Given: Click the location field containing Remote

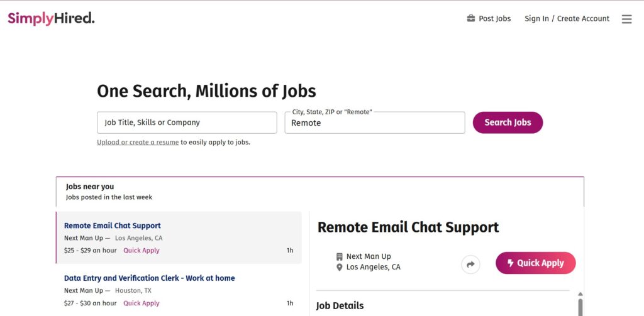Looking at the screenshot, I should click(x=375, y=123).
